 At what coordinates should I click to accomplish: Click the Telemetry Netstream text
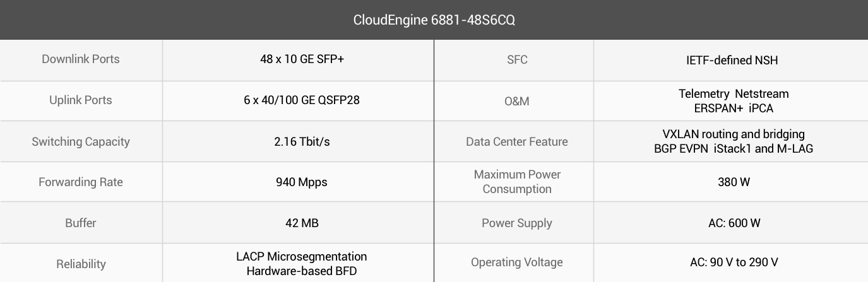(x=734, y=93)
